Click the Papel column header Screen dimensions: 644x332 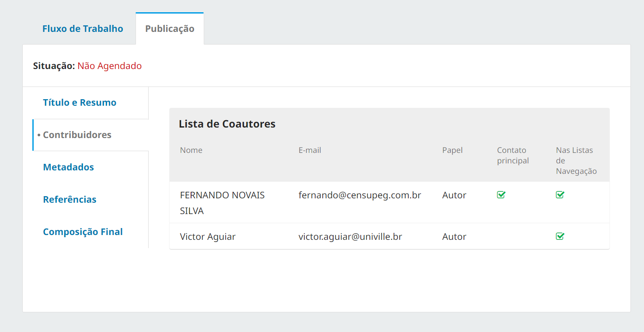[x=453, y=150]
